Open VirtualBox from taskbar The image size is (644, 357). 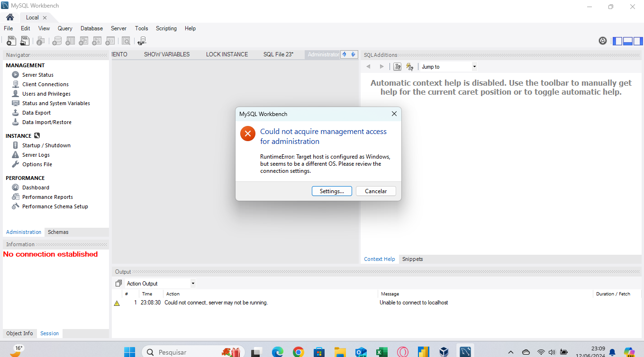point(444,352)
